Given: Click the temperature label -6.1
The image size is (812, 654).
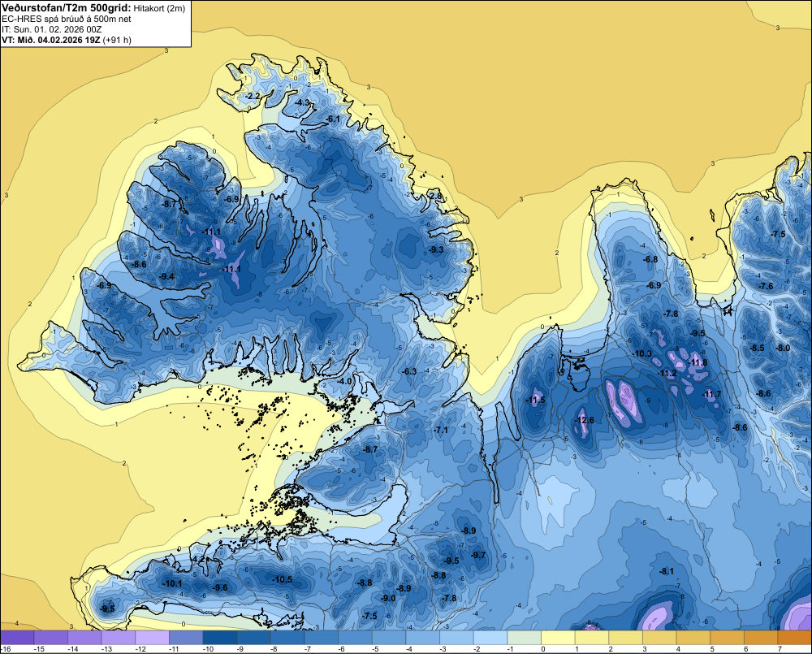Looking at the screenshot, I should tap(332, 119).
